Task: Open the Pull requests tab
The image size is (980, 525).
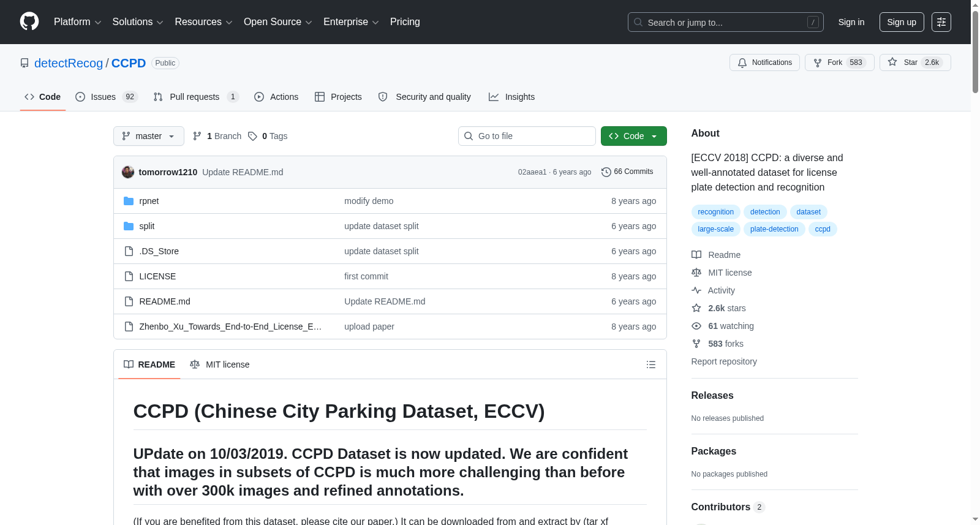Action: pyautogui.click(x=195, y=97)
